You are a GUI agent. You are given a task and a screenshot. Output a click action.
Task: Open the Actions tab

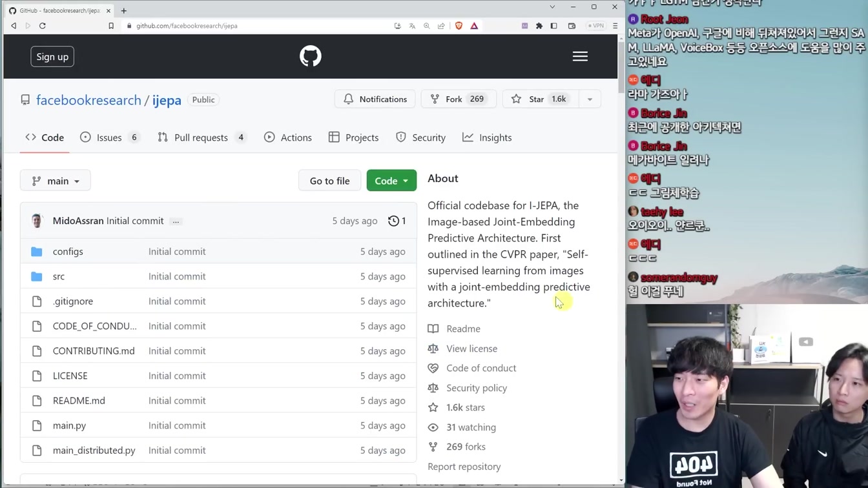288,137
